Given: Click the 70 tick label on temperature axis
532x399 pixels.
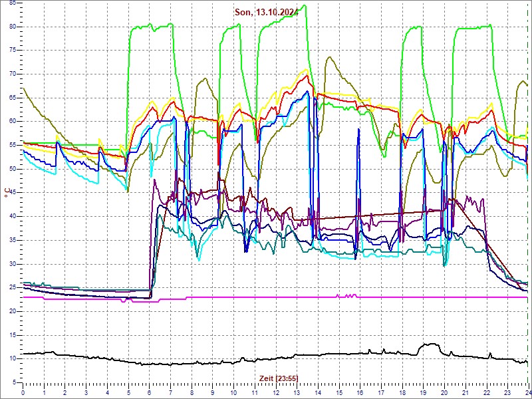Looking at the screenshot, I should [x=12, y=74].
